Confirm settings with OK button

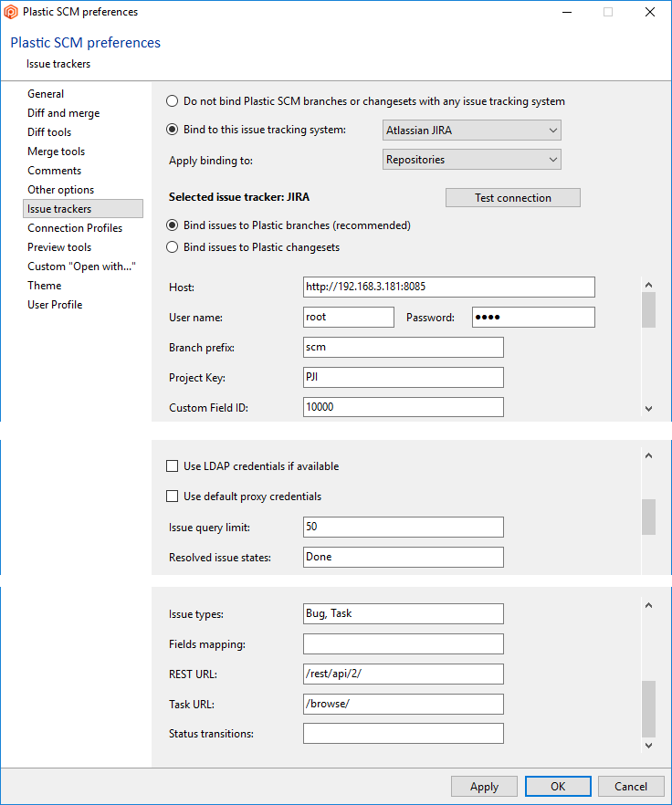[558, 787]
